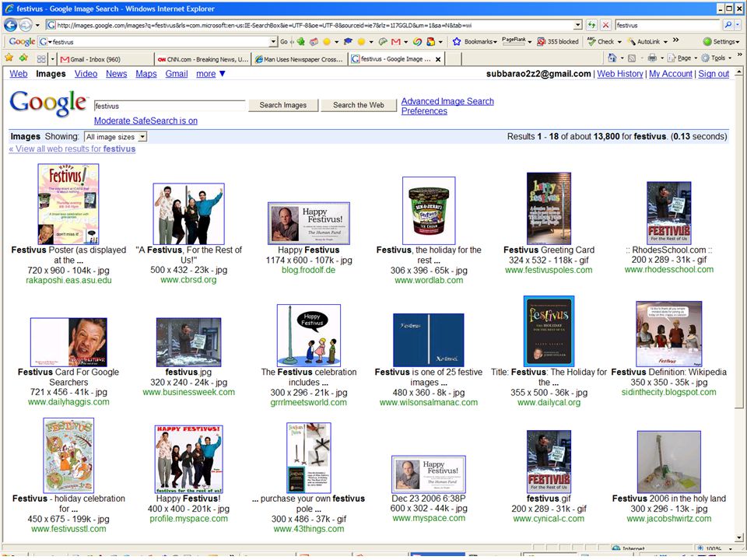Go back with the IE Back arrow
This screenshot has height=560, width=747.
(x=10, y=25)
